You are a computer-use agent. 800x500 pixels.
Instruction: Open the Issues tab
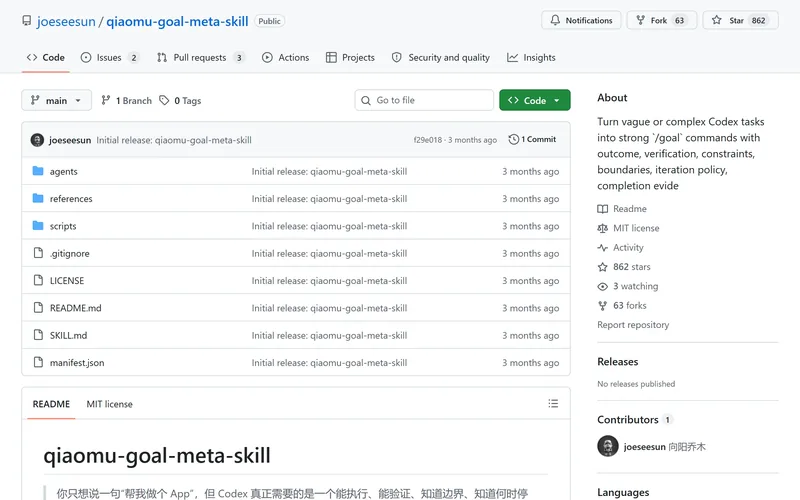pos(110,58)
